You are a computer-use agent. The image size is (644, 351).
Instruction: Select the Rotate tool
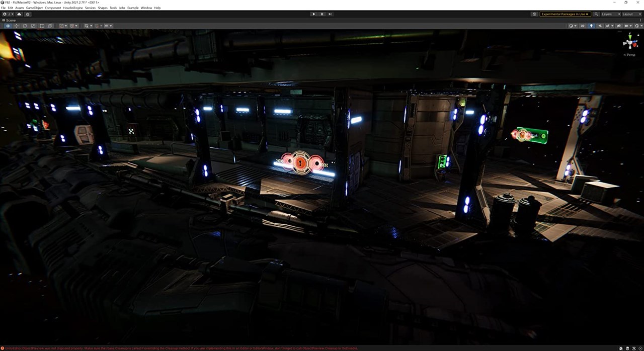click(25, 26)
